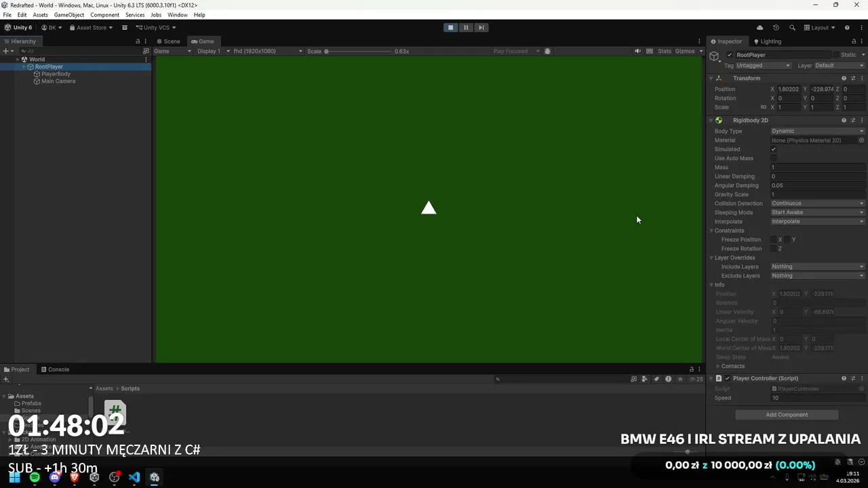Open the Tag Untagged dropdown

(764, 66)
